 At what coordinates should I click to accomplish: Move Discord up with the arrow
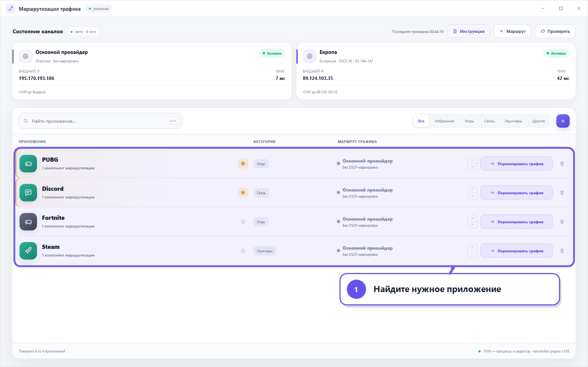click(472, 190)
